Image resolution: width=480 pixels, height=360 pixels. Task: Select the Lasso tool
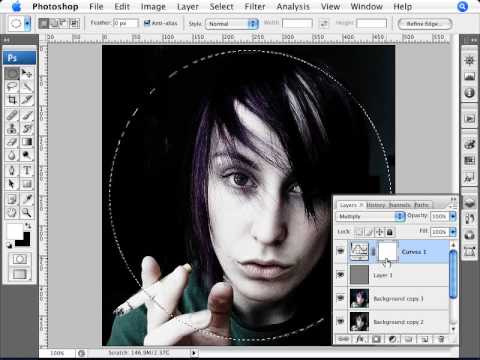pyautogui.click(x=12, y=87)
